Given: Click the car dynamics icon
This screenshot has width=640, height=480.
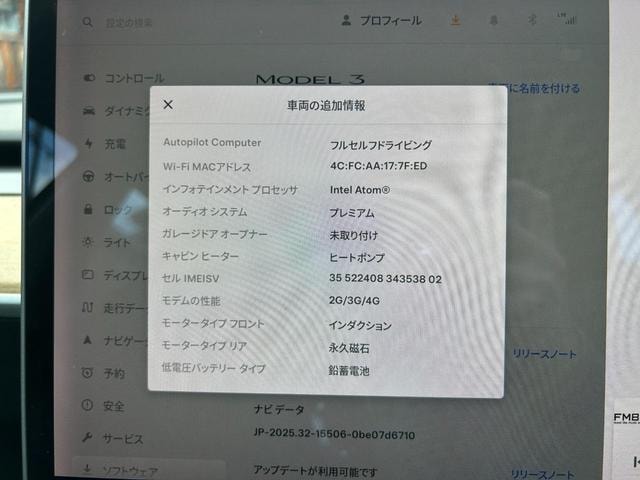Looking at the screenshot, I should (89, 111).
